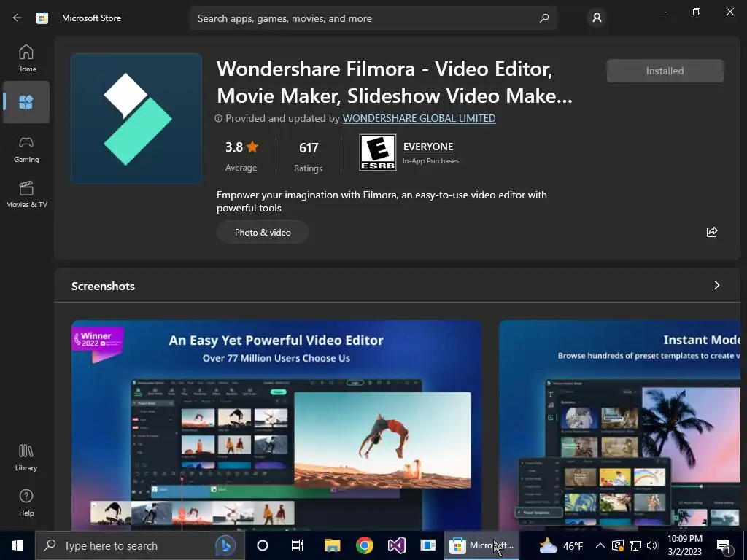The image size is (747, 560).
Task: Open Task View from taskbar
Action: pos(298,545)
